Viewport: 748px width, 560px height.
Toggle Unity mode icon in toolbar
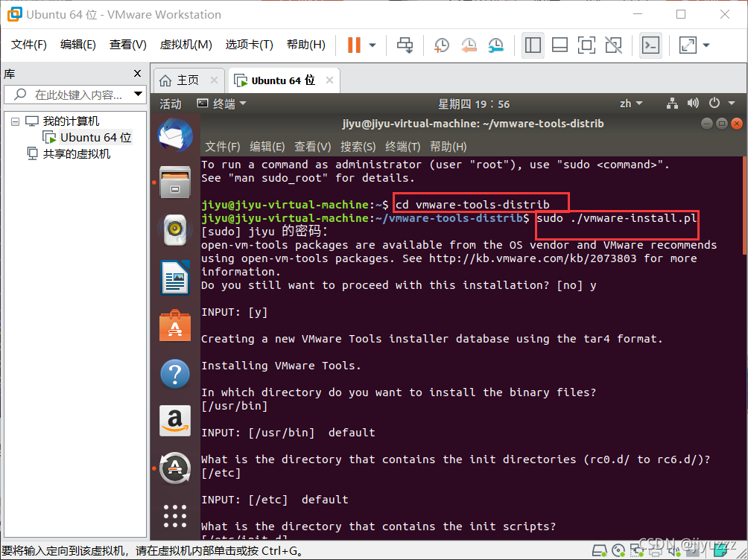(x=613, y=45)
